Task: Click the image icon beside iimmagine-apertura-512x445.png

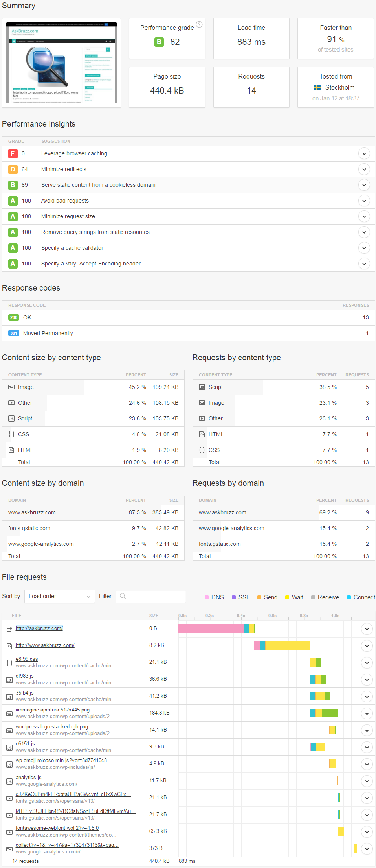Action: (x=9, y=713)
